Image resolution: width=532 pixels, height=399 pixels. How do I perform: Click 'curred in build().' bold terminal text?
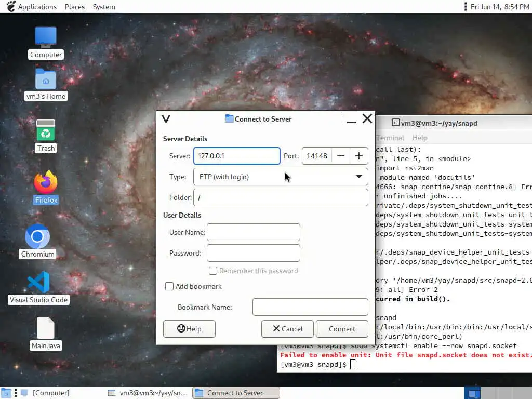413,299
